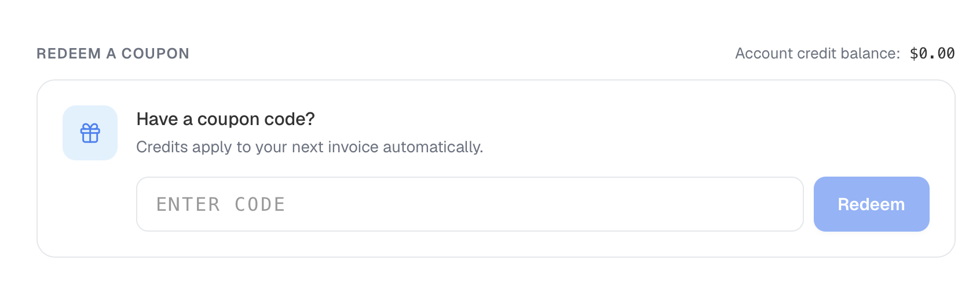The height and width of the screenshot is (293, 980).
Task: Click the Redeem button
Action: [871, 204]
